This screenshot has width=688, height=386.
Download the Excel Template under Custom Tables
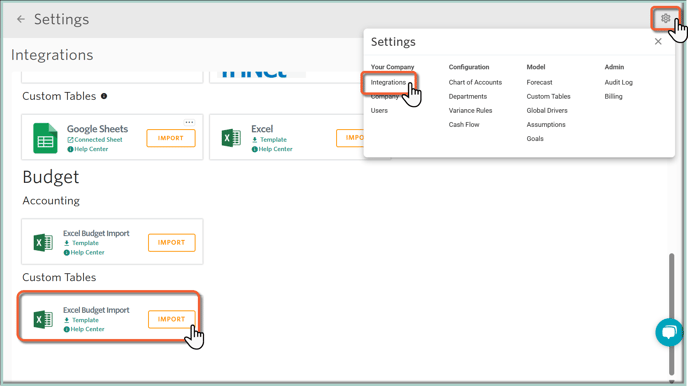click(x=269, y=139)
